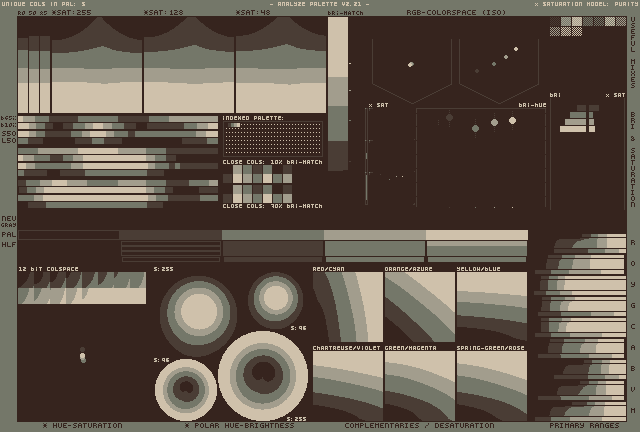Click the right RGB hexagon plot with four dots

499,71
